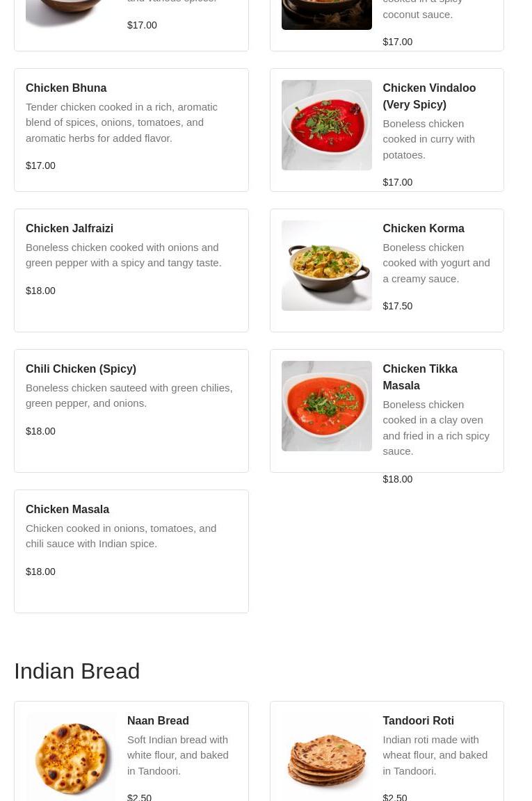
Task: Click the Chicken Masala $18.00 price
Action: pos(40,572)
